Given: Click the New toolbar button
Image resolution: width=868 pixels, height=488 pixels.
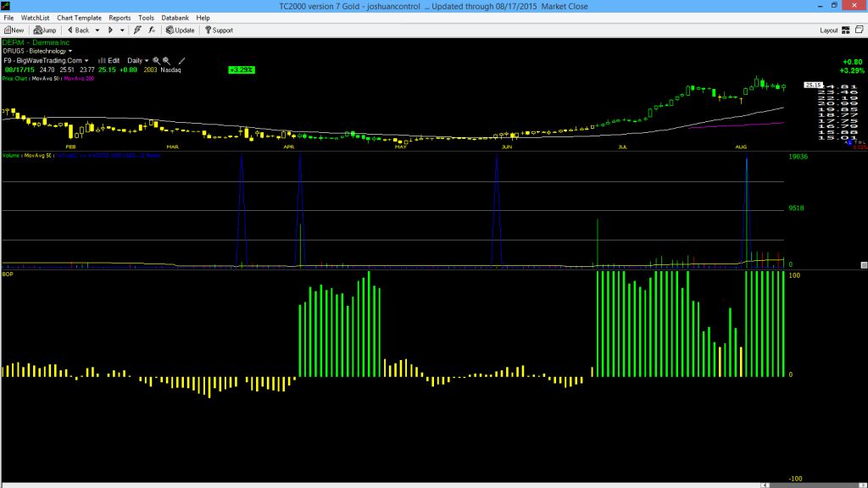Looking at the screenshot, I should point(14,30).
